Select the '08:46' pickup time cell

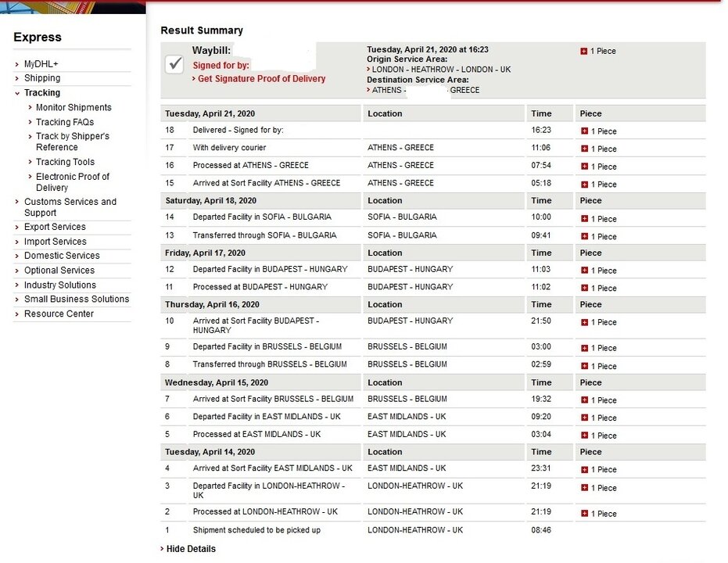(x=541, y=529)
